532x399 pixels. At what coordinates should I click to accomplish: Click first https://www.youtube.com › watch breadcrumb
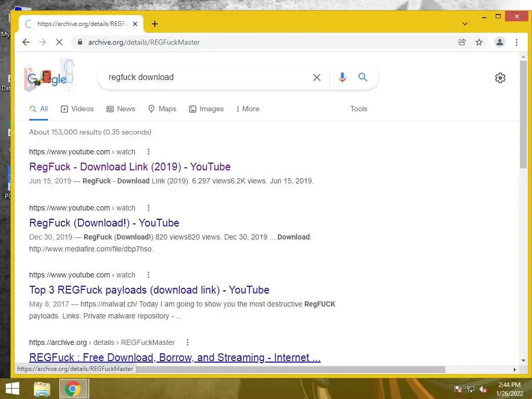[x=82, y=152]
